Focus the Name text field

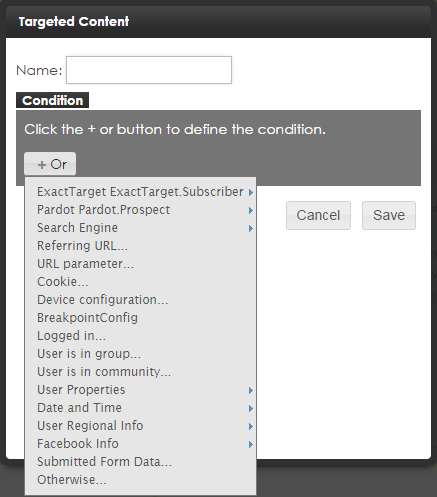[x=149, y=70]
